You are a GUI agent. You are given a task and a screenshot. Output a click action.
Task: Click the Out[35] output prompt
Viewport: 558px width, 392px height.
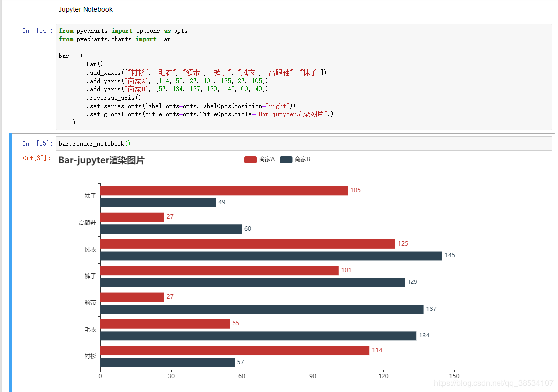(x=35, y=158)
